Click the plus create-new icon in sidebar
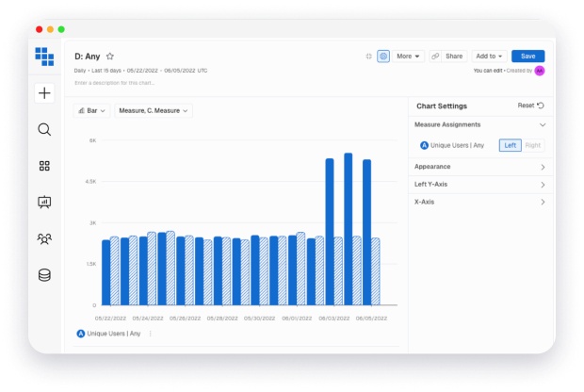Viewport: 584px width, 392px height. 44,93
